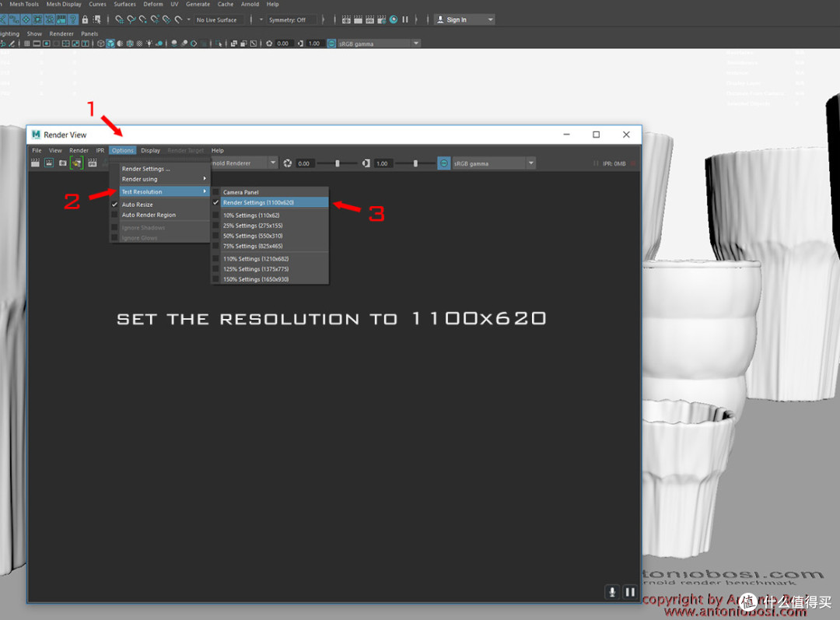
Task: Click the snap to view planes magnet icon
Action: coord(166,19)
